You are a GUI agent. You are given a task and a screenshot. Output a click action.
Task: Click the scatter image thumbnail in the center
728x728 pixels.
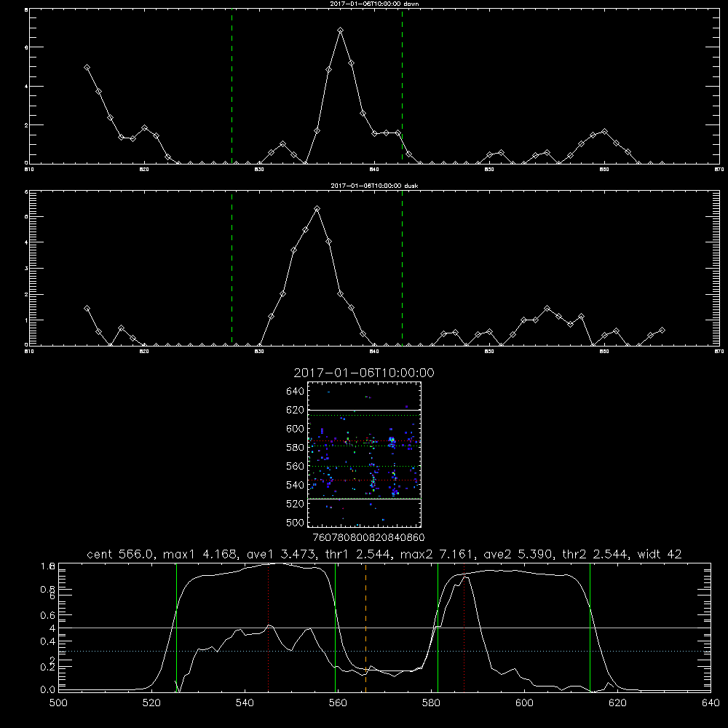pos(364,454)
